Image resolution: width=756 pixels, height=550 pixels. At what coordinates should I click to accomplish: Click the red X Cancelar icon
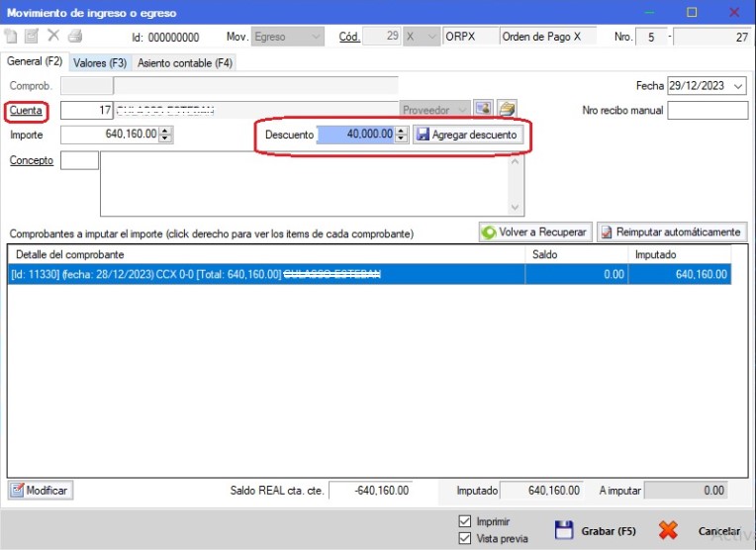(669, 530)
